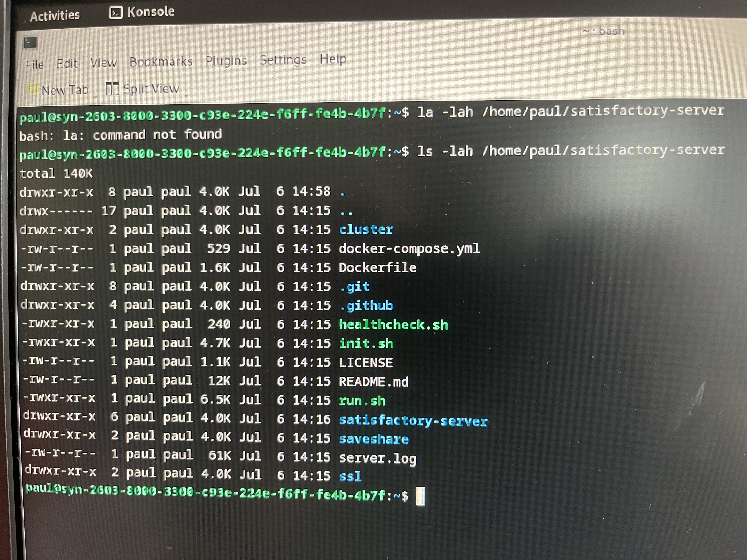This screenshot has width=747, height=560.
Task: Click the '14:58' timestamp of current directory
Action: point(311,191)
